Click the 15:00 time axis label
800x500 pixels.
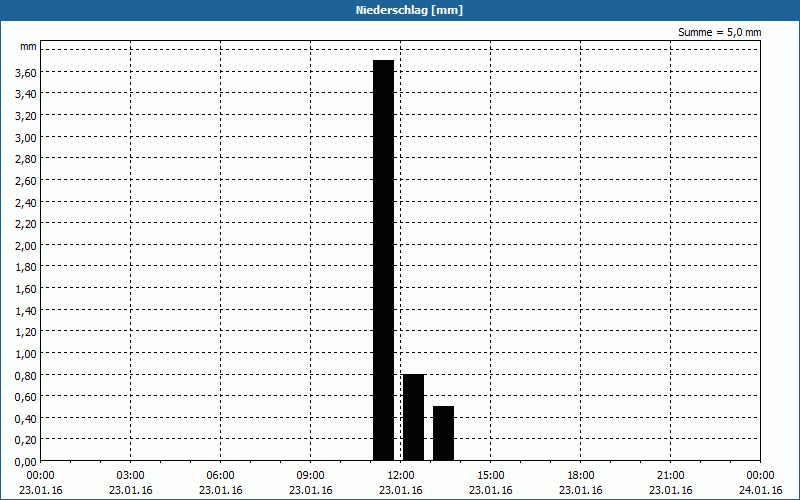coord(491,476)
